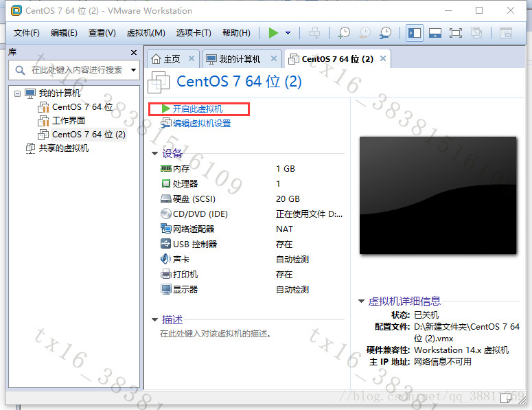This screenshot has width=532, height=410.
Task: Close the 我的计算机 tab
Action: pyautogui.click(x=274, y=58)
